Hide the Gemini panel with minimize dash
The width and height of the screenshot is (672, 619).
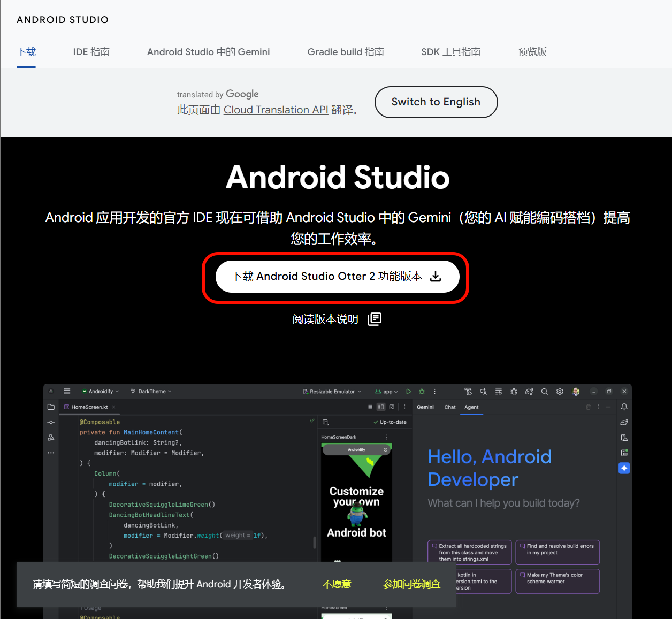tap(608, 407)
